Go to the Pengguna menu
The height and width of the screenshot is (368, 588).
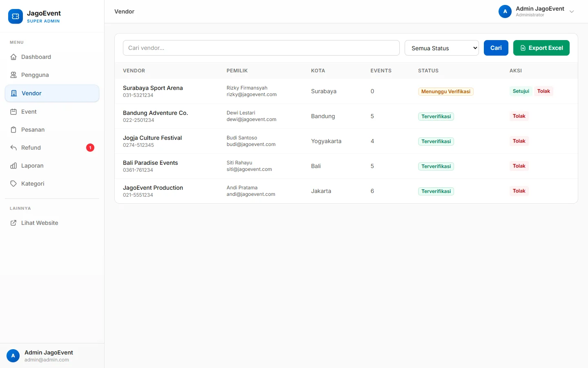coord(52,75)
